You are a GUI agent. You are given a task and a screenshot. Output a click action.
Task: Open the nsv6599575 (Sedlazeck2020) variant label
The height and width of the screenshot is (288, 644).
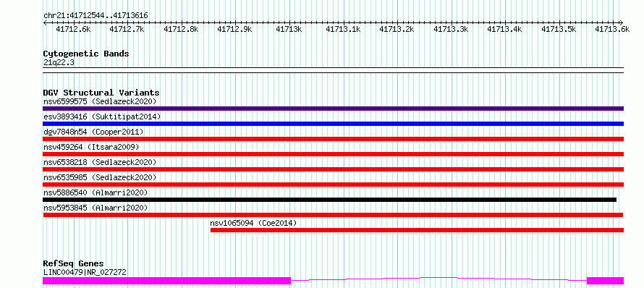100,101
